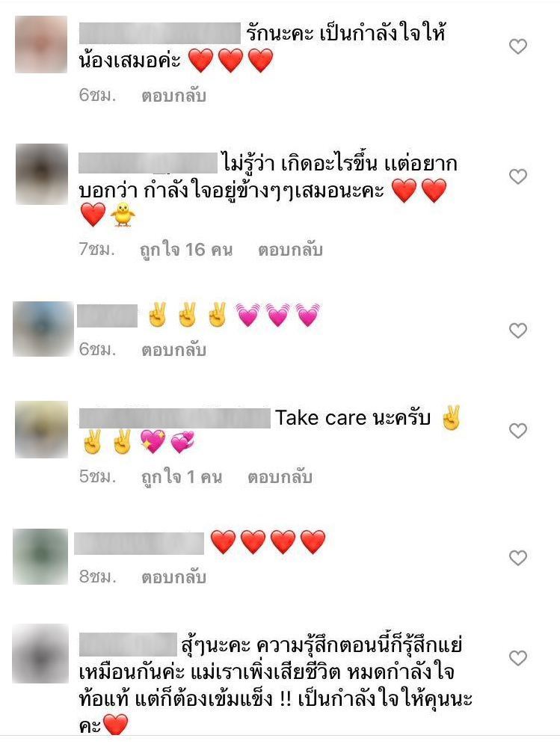Reply to the victory-hands emoji comment
Viewport: 560px width, 750px height.
[x=173, y=350]
